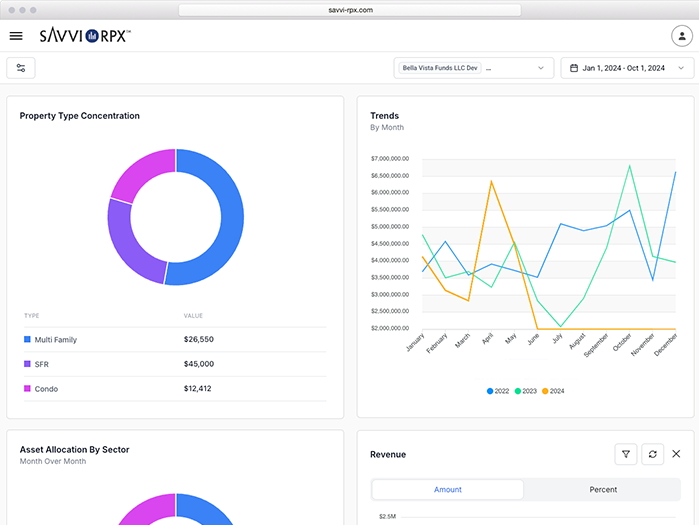The width and height of the screenshot is (699, 525).
Task: Toggle the 2024 series in legend
Action: 553,391
